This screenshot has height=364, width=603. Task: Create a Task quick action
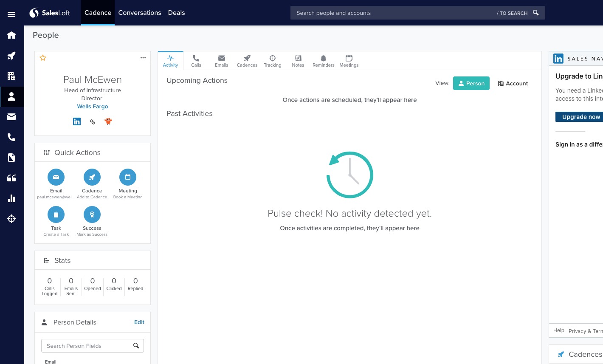[56, 215]
